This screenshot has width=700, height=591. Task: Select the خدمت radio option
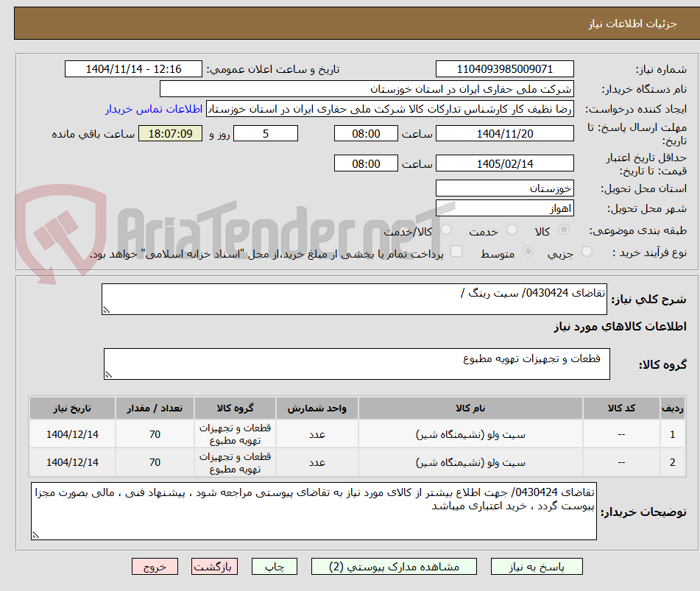(512, 230)
